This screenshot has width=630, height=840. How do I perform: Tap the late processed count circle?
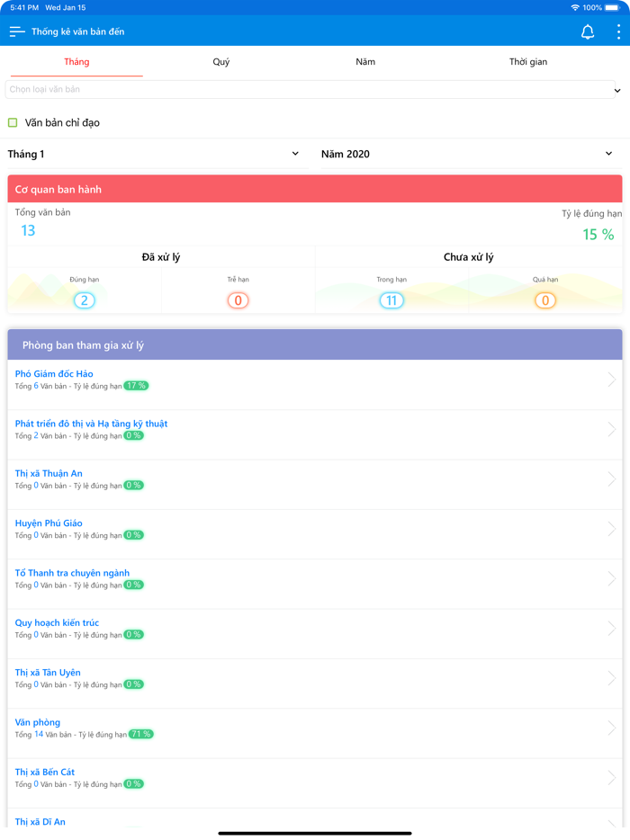click(x=238, y=300)
